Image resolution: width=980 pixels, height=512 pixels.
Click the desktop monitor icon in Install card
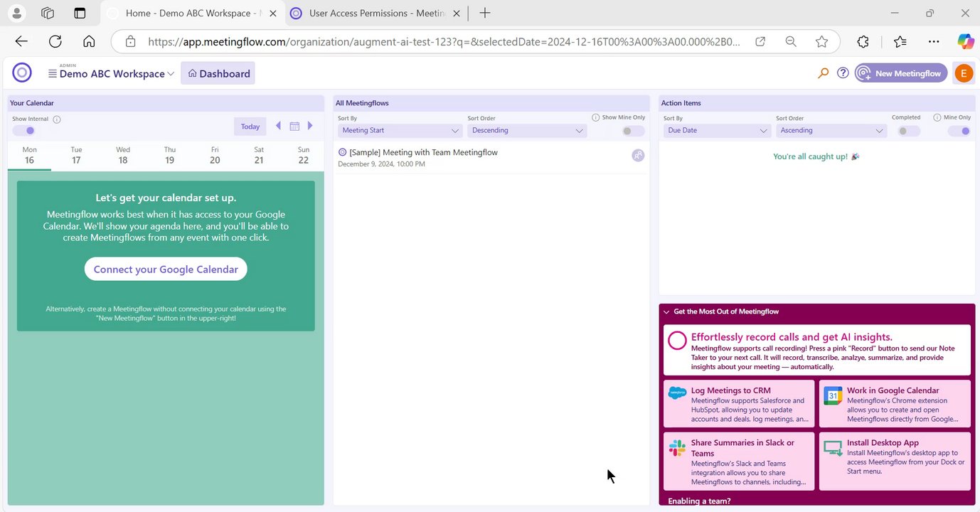tap(833, 448)
